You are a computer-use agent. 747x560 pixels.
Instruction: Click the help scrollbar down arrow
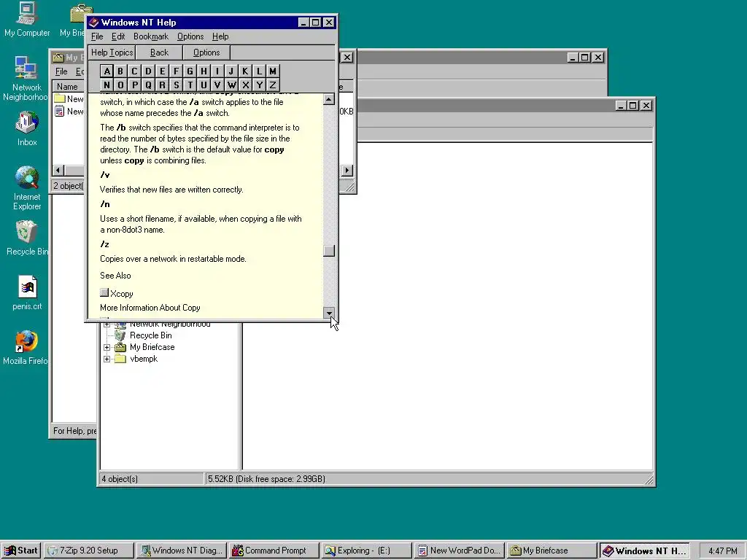329,313
